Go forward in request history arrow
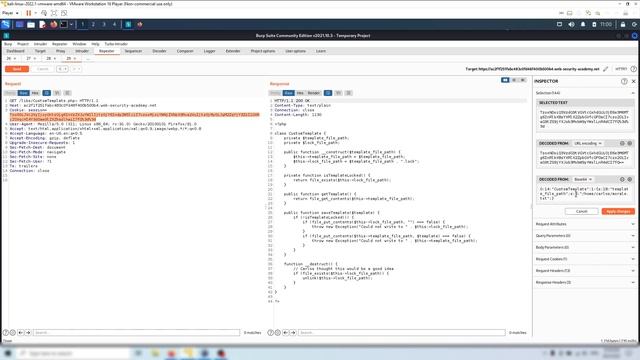This screenshot has height=360, width=640. pos(75,69)
